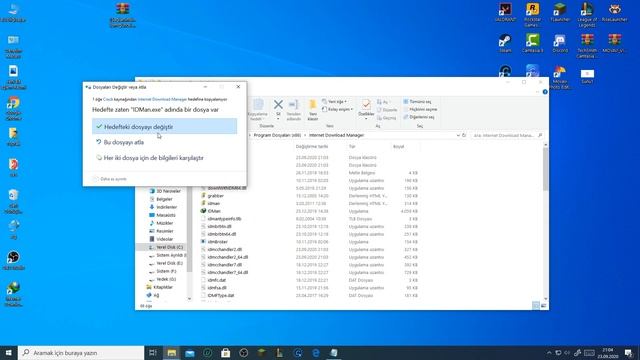
Task: Expand 'Daha az ayrıntı' details toggle
Action: pyautogui.click(x=110, y=179)
